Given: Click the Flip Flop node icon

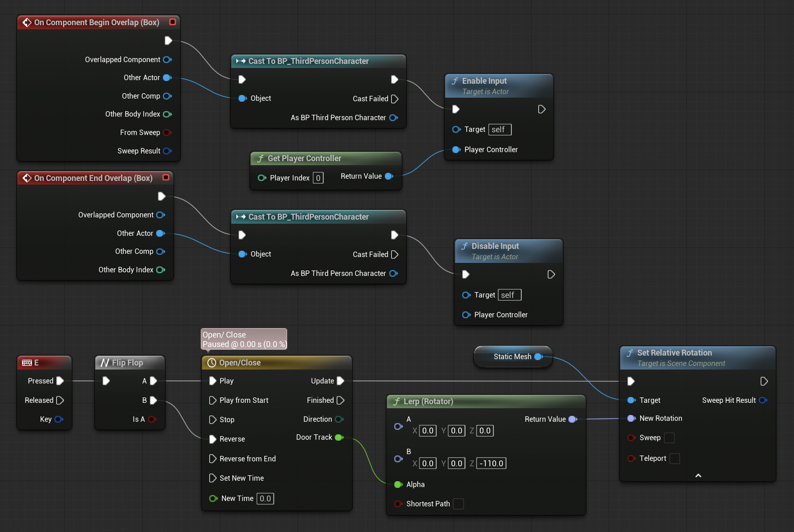Looking at the screenshot, I should [x=105, y=363].
